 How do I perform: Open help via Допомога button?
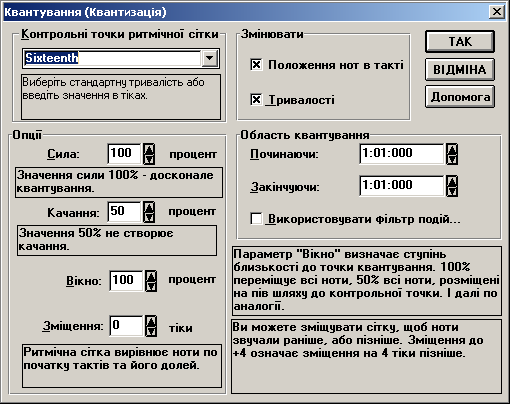pyautogui.click(x=460, y=97)
